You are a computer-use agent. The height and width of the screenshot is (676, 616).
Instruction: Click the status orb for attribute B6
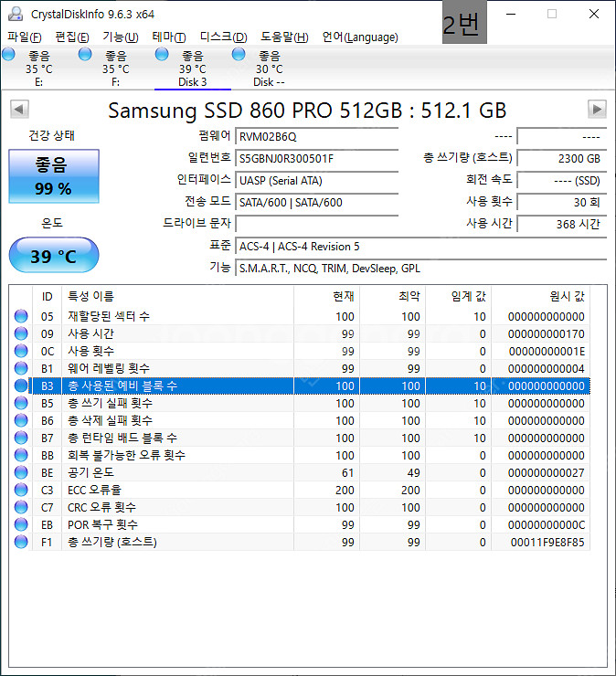pos(21,420)
